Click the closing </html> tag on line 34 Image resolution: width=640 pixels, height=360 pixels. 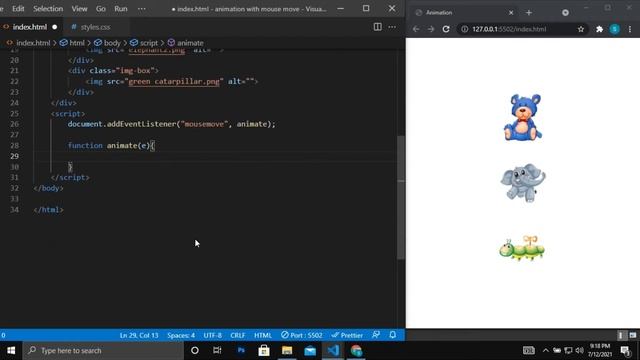click(48, 209)
